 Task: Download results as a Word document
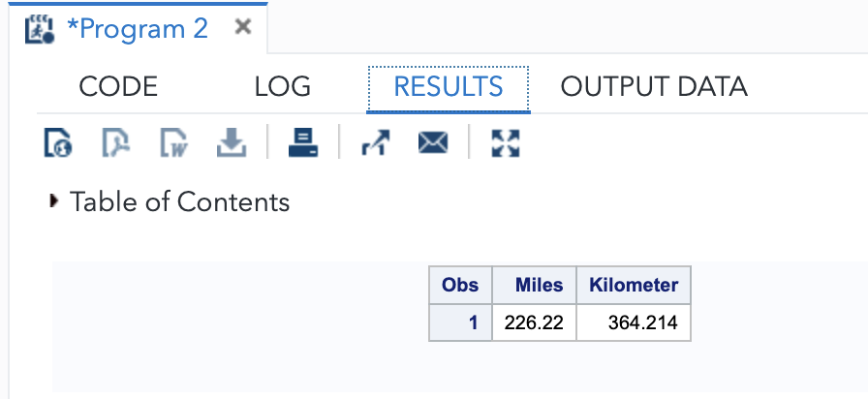pyautogui.click(x=172, y=144)
